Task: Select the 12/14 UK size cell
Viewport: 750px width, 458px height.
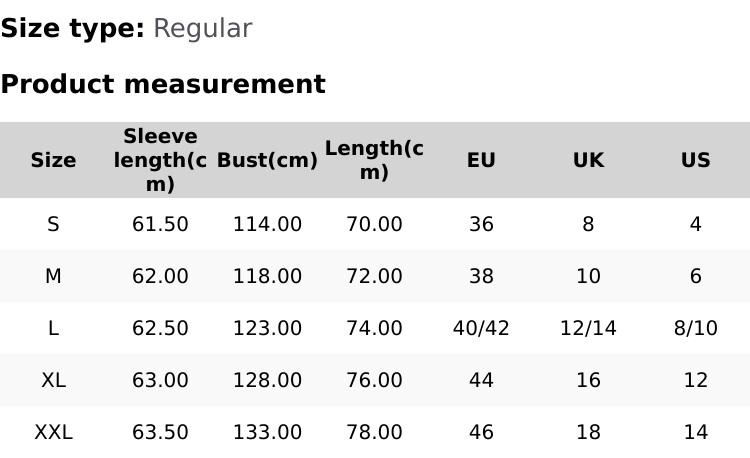Action: pos(588,328)
